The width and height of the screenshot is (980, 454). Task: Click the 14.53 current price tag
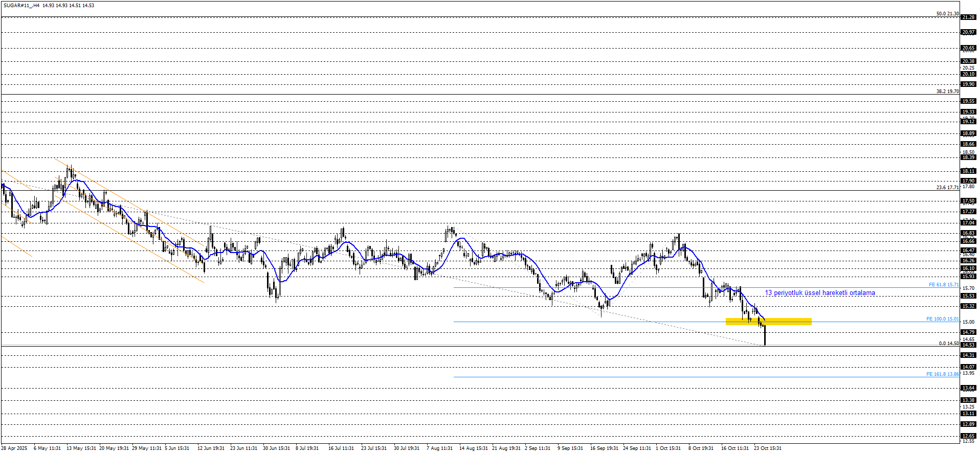point(968,345)
